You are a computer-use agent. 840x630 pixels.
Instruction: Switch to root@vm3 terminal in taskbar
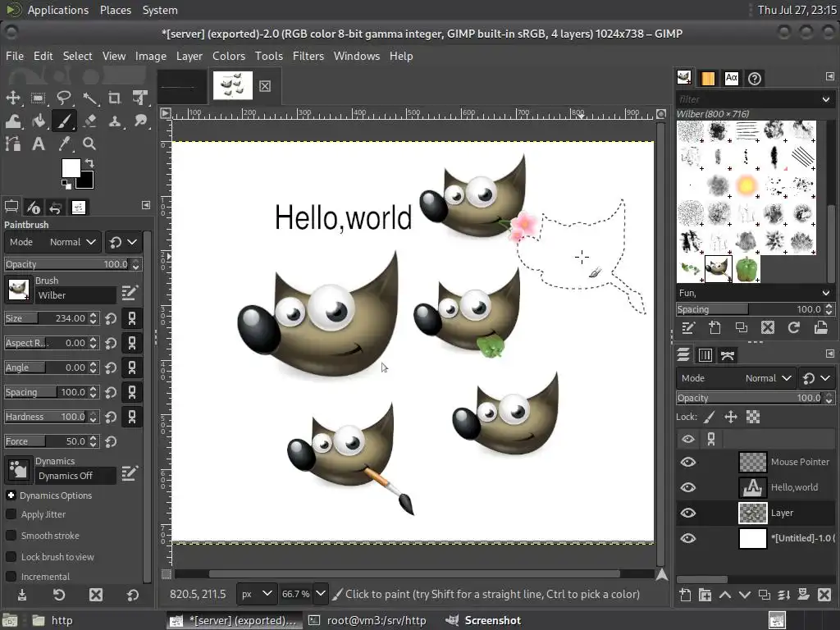(x=368, y=620)
